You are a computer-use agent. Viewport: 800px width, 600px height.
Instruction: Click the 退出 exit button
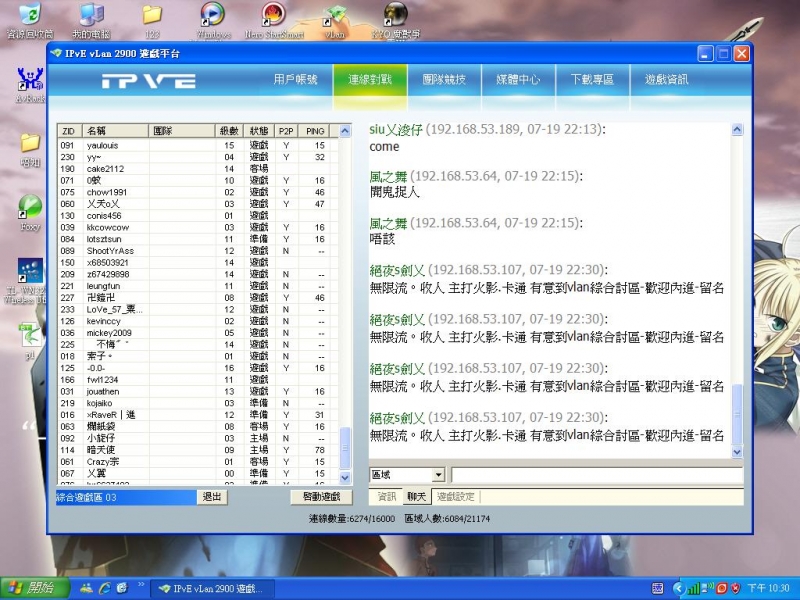pos(211,497)
